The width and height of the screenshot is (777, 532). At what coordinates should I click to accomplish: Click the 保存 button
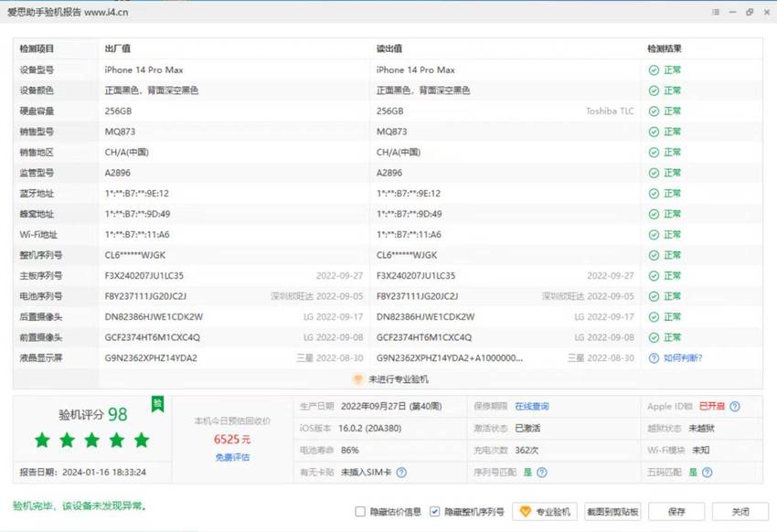(676, 512)
